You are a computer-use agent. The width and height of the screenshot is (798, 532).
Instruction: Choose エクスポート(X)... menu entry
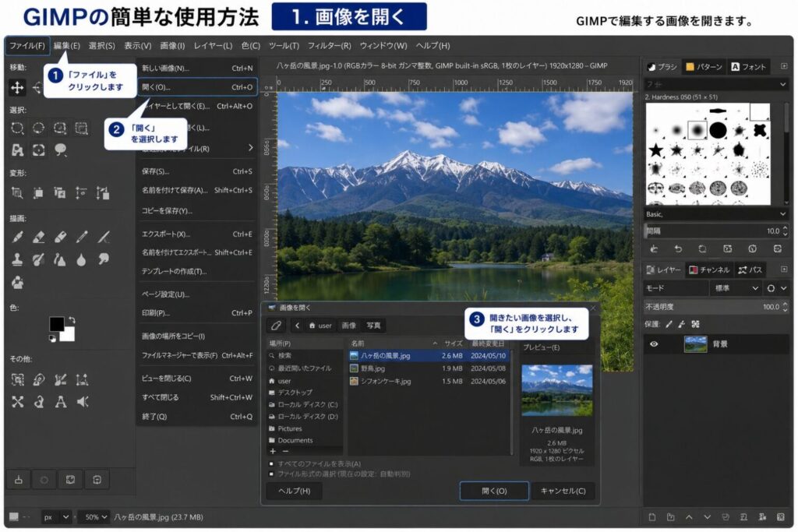pyautogui.click(x=197, y=234)
